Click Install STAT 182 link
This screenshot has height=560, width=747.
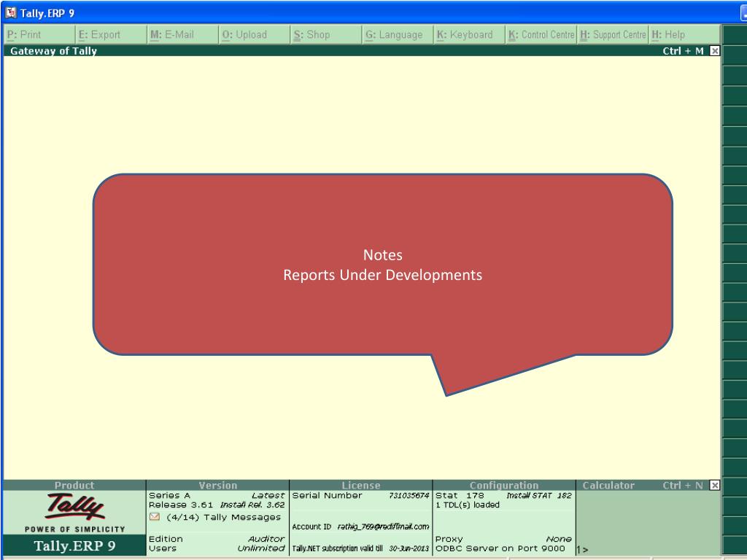pos(539,495)
